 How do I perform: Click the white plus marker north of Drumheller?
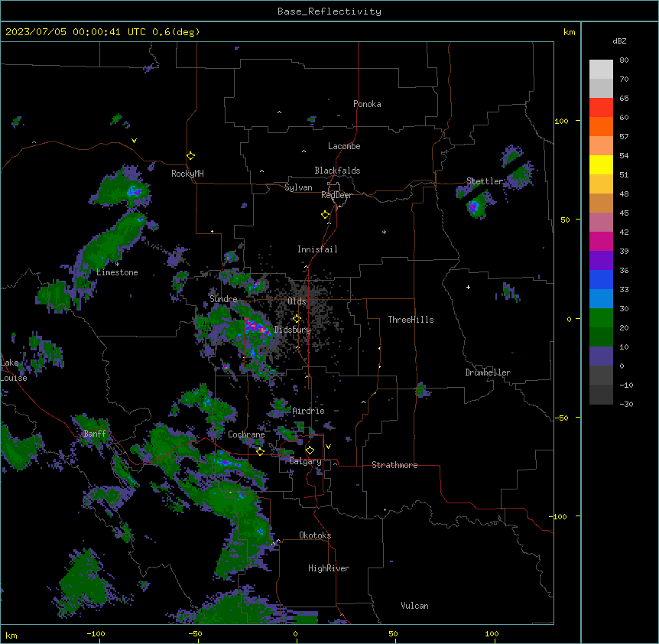pos(468,287)
